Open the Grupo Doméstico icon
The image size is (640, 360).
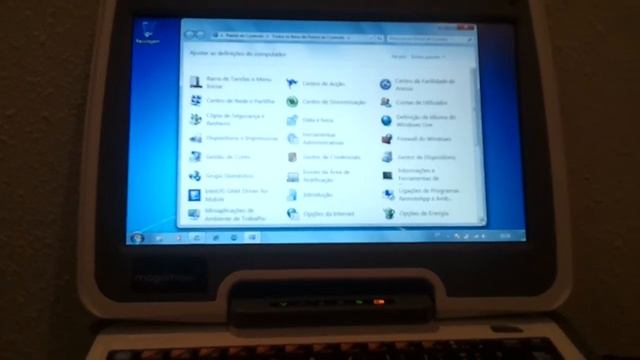(x=195, y=176)
